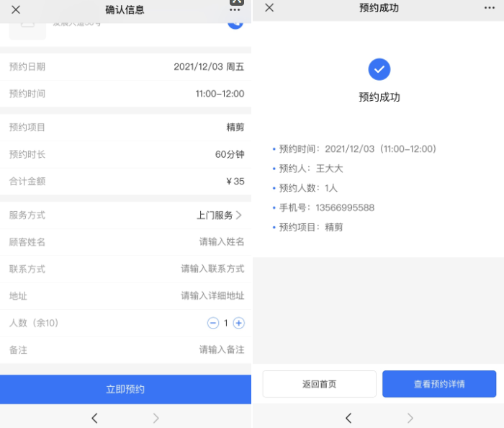The width and height of the screenshot is (504, 428).
Task: Decrease 人数 with minus button
Action: [213, 323]
